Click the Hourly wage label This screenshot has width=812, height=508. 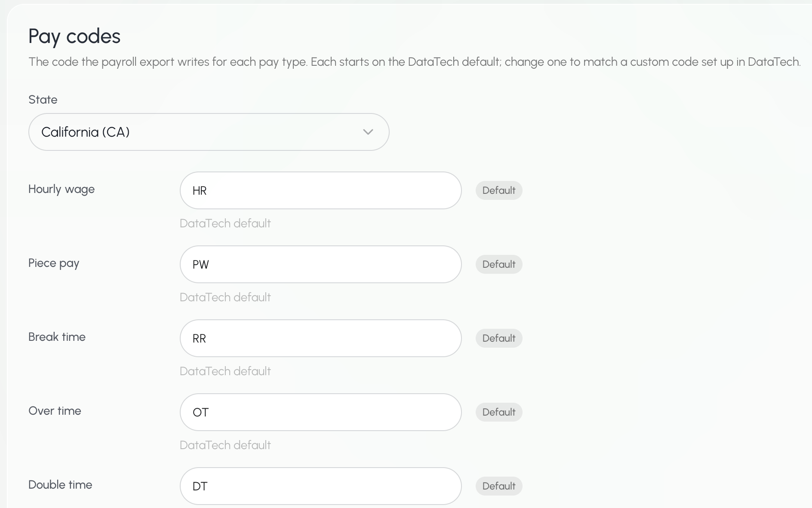click(x=62, y=190)
